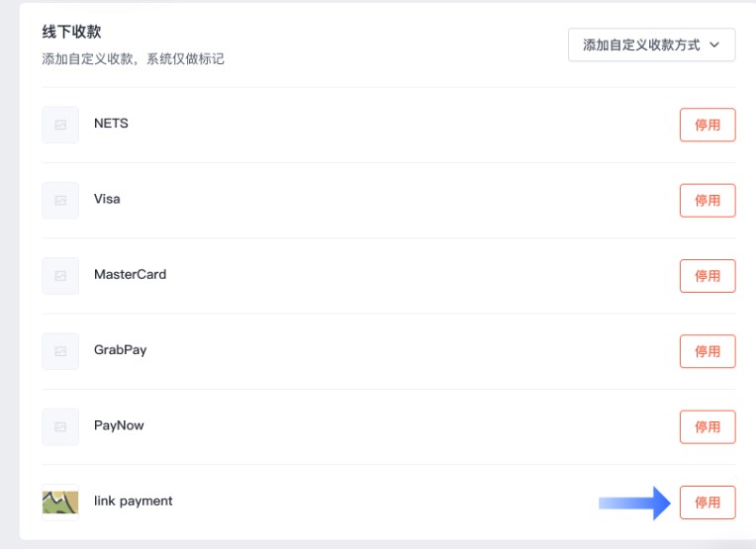
Task: Select the NETS payment method name
Action: point(111,124)
